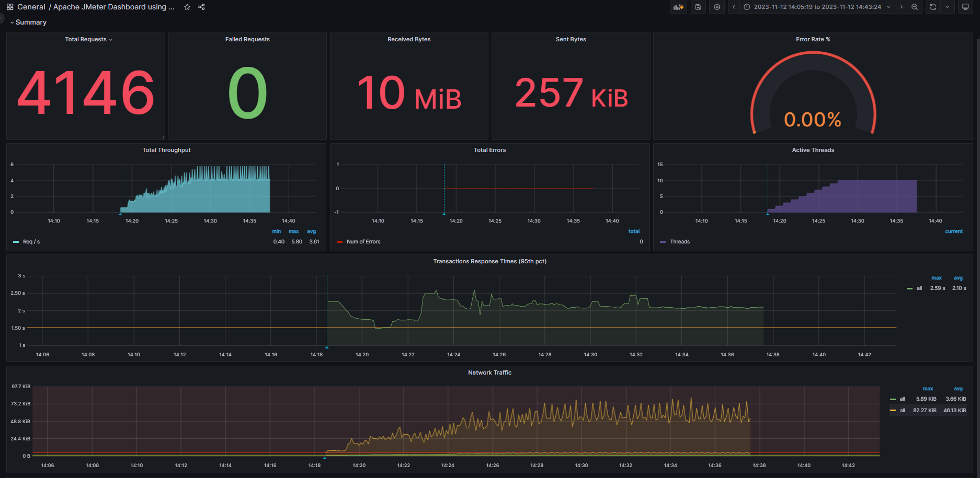Sort Response Times legend by max
980x478 pixels.
pyautogui.click(x=936, y=278)
